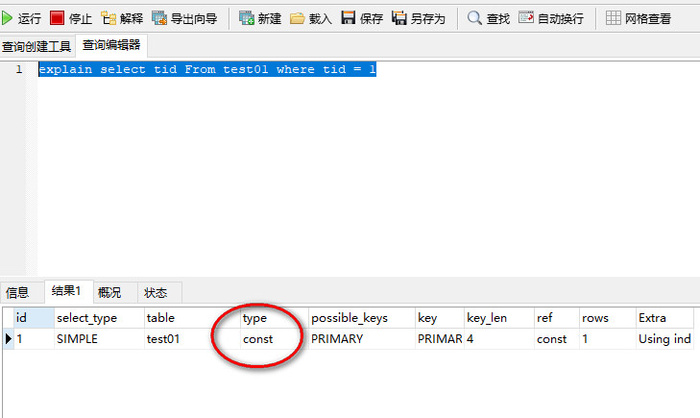
Task: Click the rows column header
Action: 608,318
